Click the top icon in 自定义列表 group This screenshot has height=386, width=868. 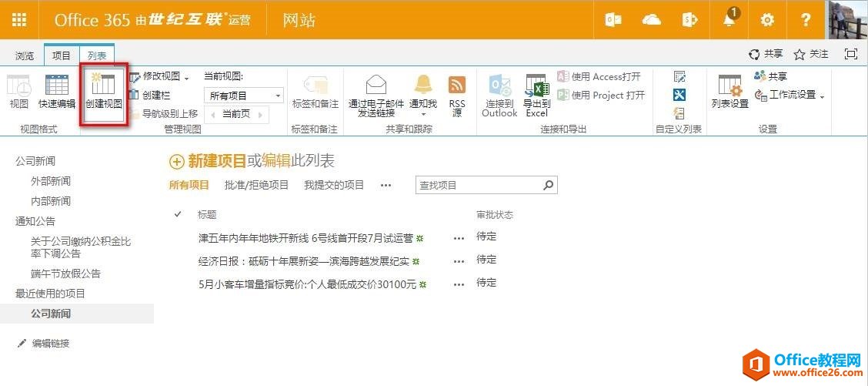pyautogui.click(x=679, y=76)
